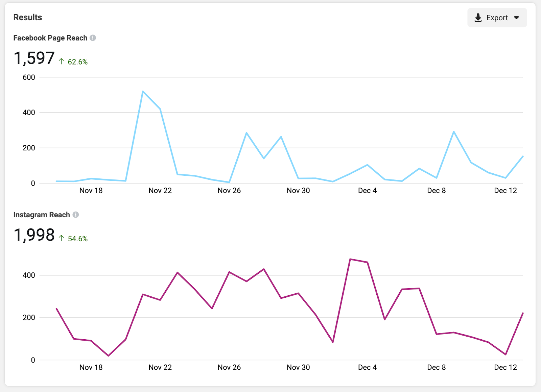Viewport: 541px width, 392px height.
Task: Click the 1,597 reach total link
Action: [x=34, y=58]
